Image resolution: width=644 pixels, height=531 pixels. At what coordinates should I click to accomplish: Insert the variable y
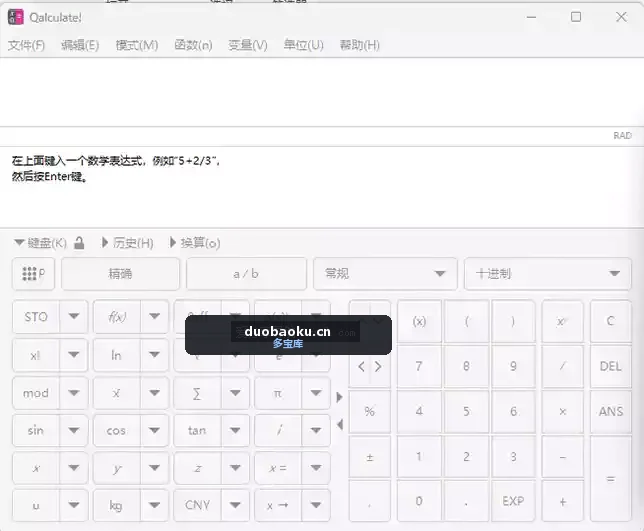(117, 468)
